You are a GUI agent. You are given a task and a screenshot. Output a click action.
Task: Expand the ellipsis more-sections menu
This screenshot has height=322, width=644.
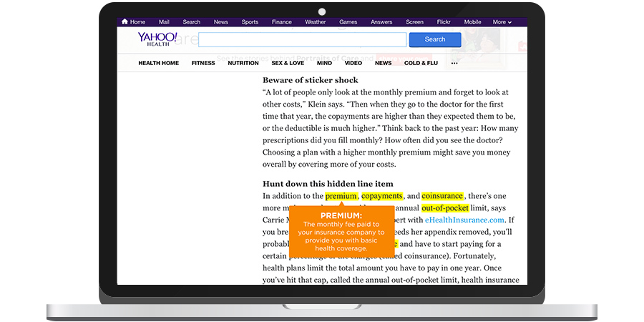tap(454, 63)
